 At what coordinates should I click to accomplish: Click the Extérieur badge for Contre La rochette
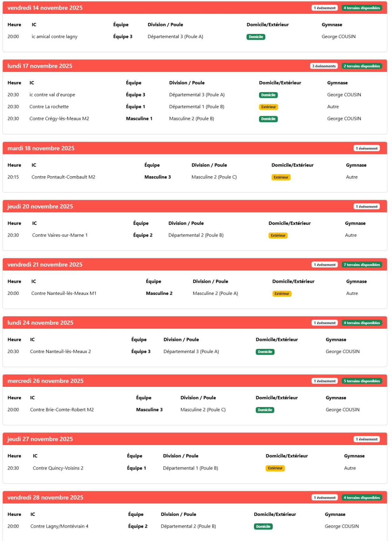(268, 107)
